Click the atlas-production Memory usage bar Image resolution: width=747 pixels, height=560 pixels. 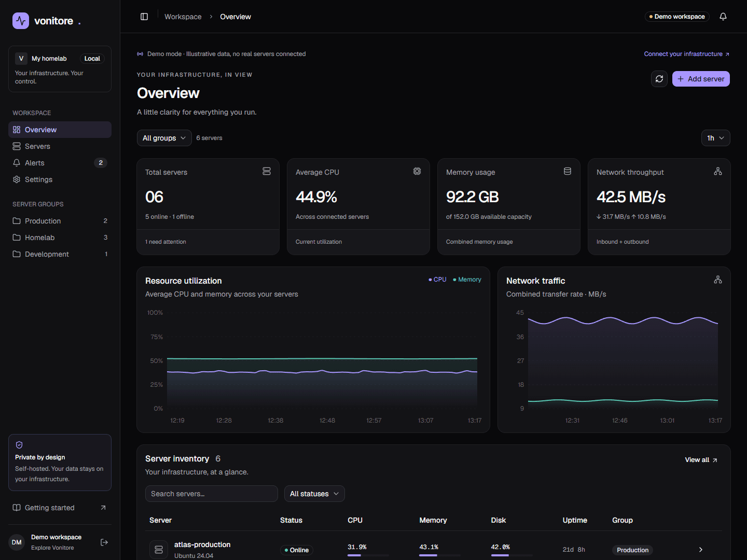(440, 555)
